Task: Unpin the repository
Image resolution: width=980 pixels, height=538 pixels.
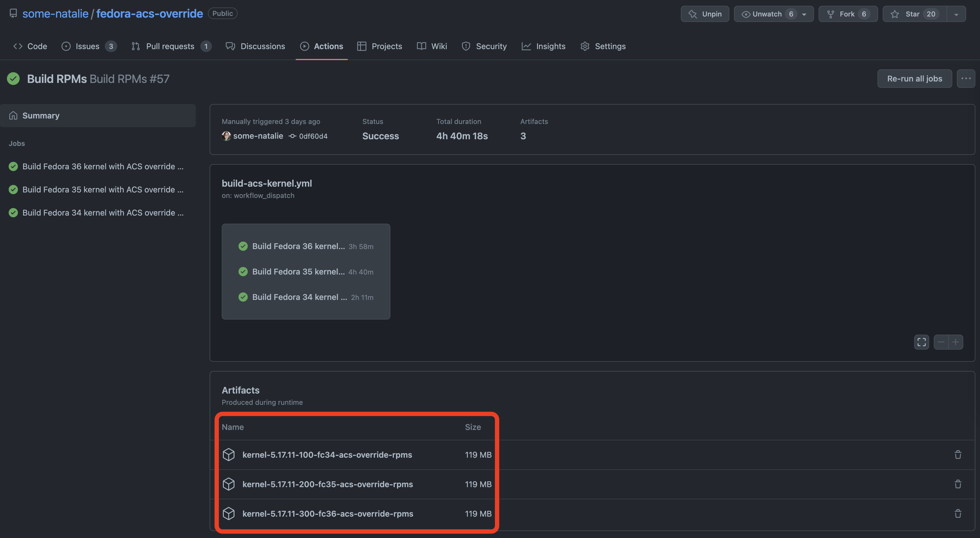Action: (705, 14)
